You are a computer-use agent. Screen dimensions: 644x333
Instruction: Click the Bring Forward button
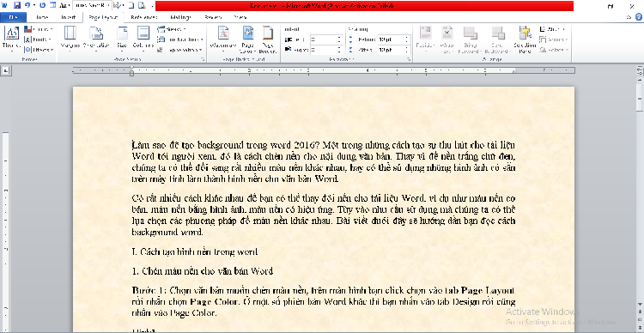coord(470,39)
